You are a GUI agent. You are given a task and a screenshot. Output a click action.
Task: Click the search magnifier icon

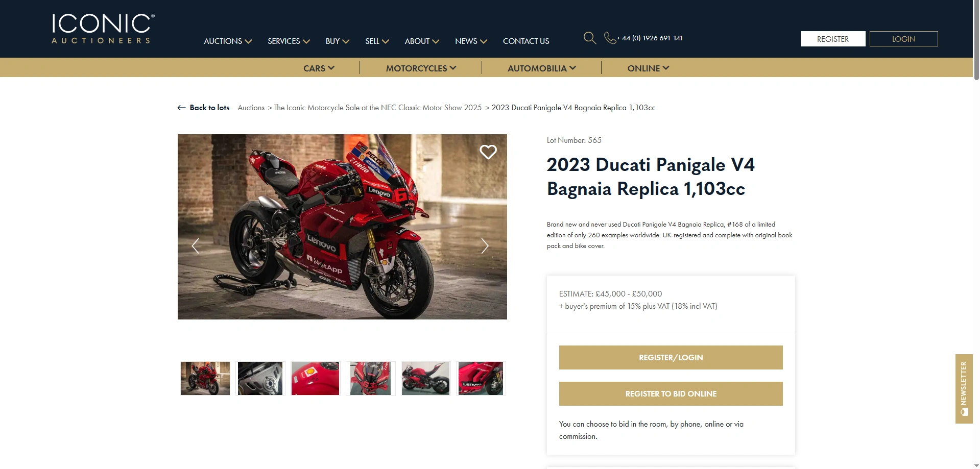pos(590,38)
